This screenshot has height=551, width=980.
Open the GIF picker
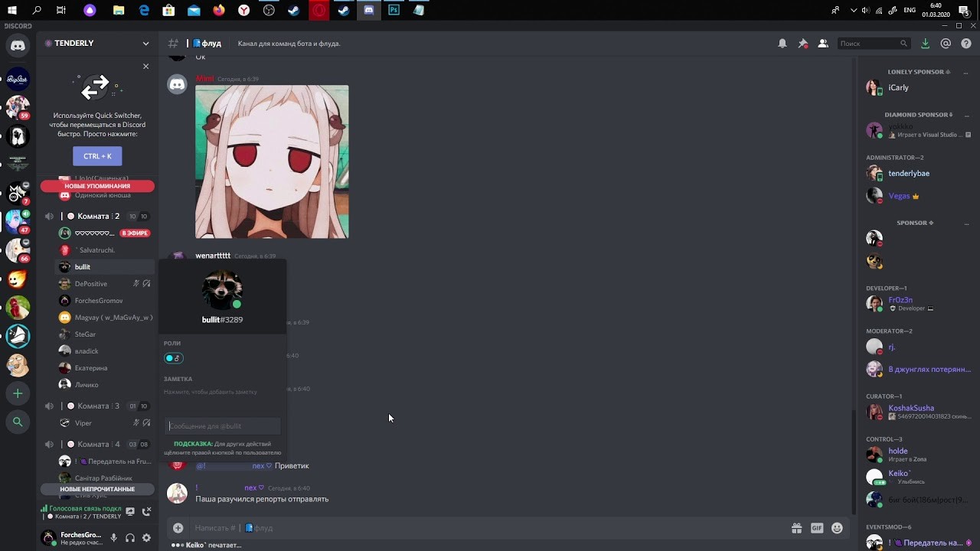pyautogui.click(x=817, y=528)
